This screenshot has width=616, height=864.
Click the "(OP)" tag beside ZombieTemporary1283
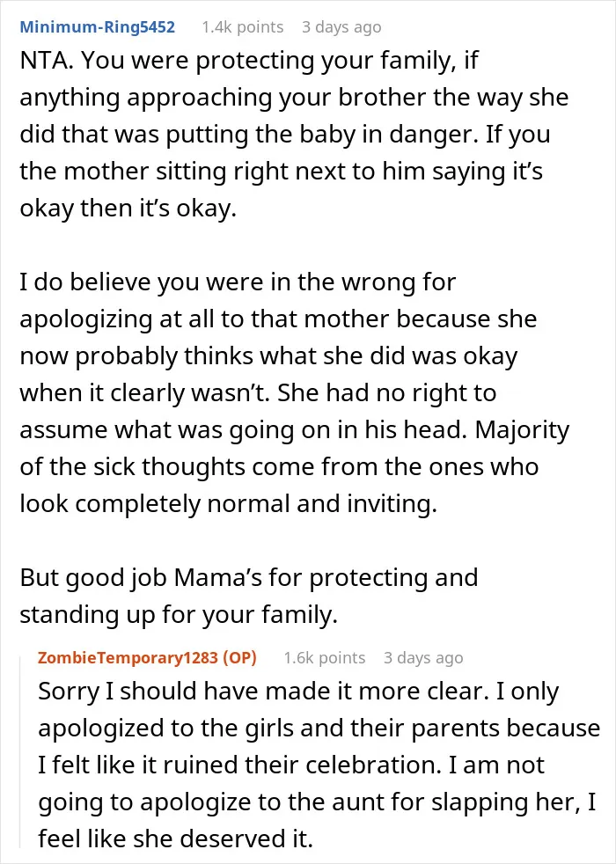tap(239, 657)
